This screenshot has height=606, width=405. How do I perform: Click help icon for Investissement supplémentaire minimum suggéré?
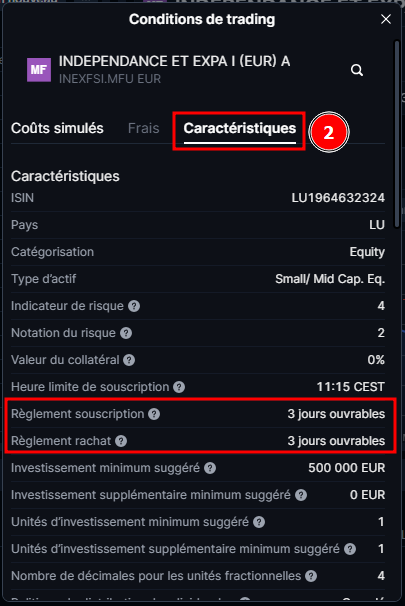click(x=301, y=495)
